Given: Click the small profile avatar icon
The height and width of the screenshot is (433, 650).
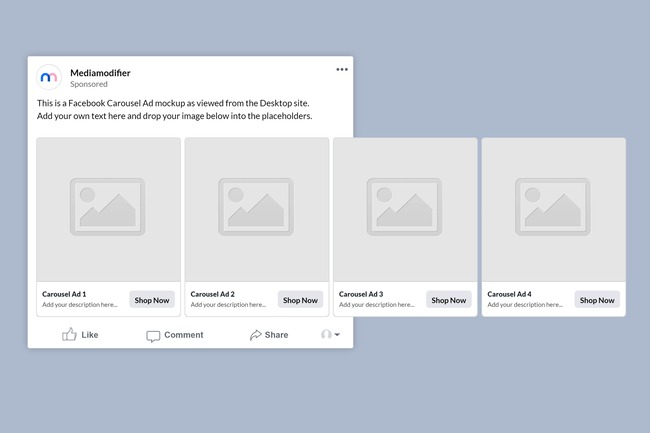Looking at the screenshot, I should click(x=326, y=335).
